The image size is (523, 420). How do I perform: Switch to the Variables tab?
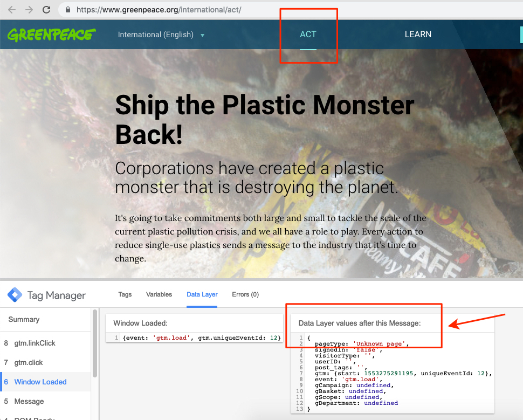159,294
